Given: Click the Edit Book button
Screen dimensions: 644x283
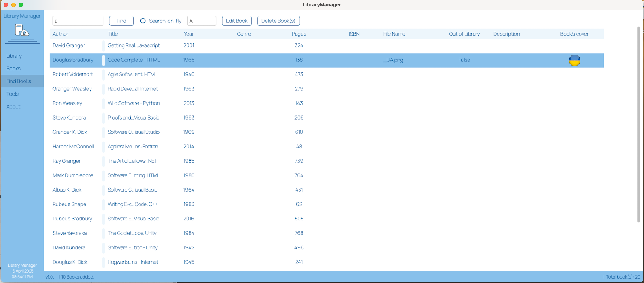Looking at the screenshot, I should coord(237,21).
